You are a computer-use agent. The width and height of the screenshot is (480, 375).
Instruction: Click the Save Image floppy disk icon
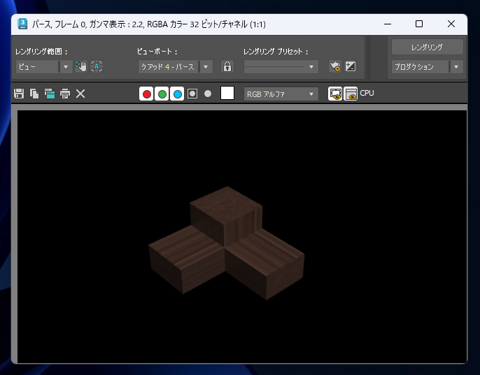(19, 94)
